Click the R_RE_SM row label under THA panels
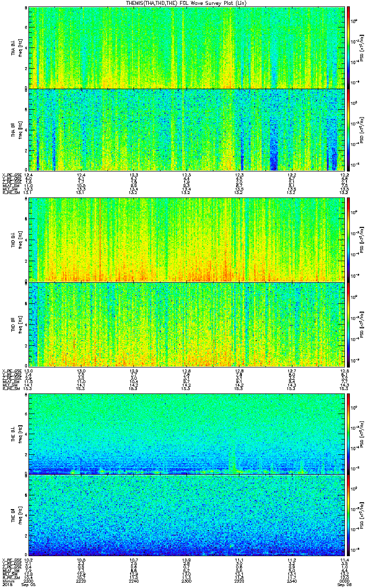The image size is (368, 588). click(x=10, y=193)
